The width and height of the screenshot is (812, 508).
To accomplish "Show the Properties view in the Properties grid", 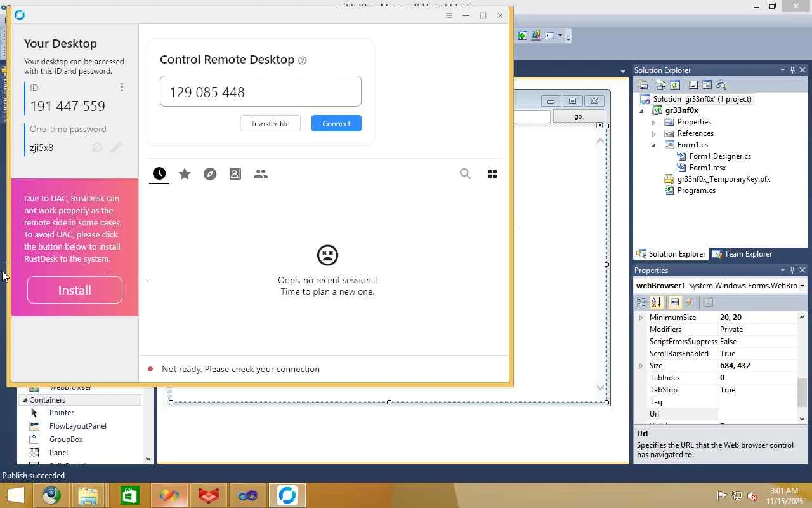I will pos(675,302).
